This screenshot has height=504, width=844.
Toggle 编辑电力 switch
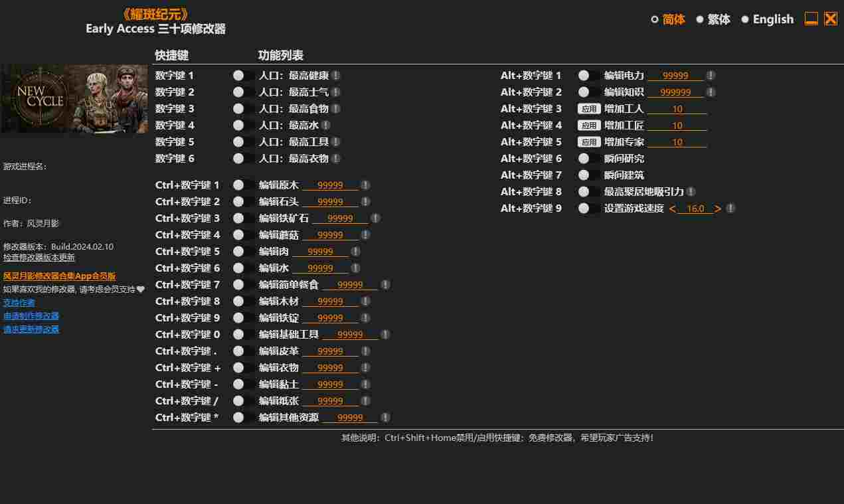588,76
